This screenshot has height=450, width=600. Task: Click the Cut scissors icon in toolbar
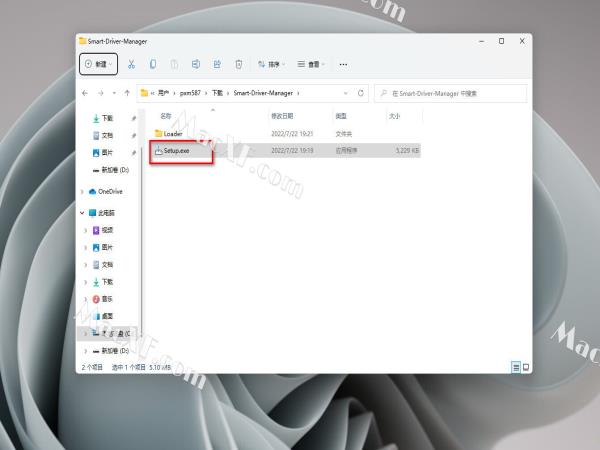pos(131,64)
